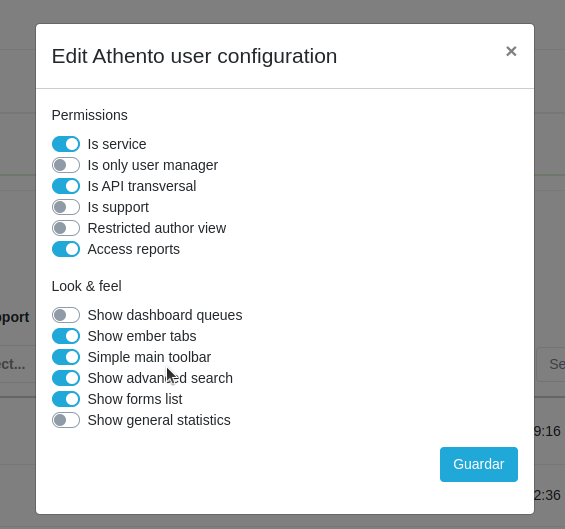Toggle Restricted author view on
The image size is (565, 529).
(66, 228)
